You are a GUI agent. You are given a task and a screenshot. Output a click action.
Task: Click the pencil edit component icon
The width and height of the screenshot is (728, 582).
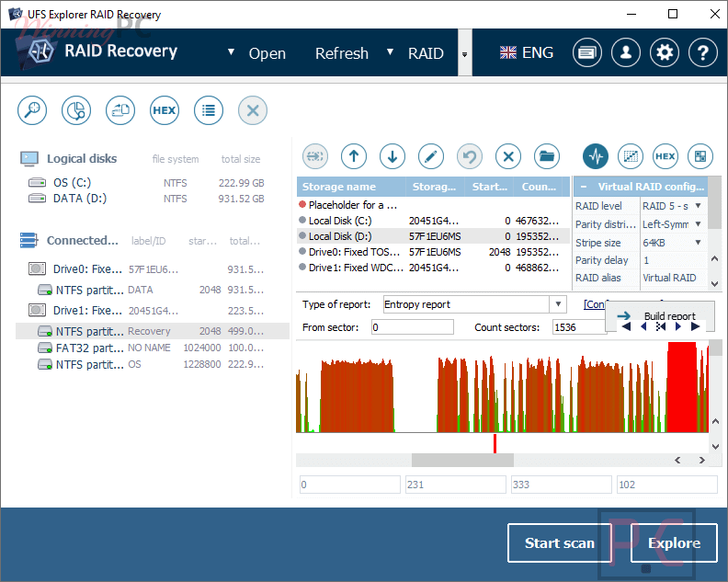click(431, 156)
